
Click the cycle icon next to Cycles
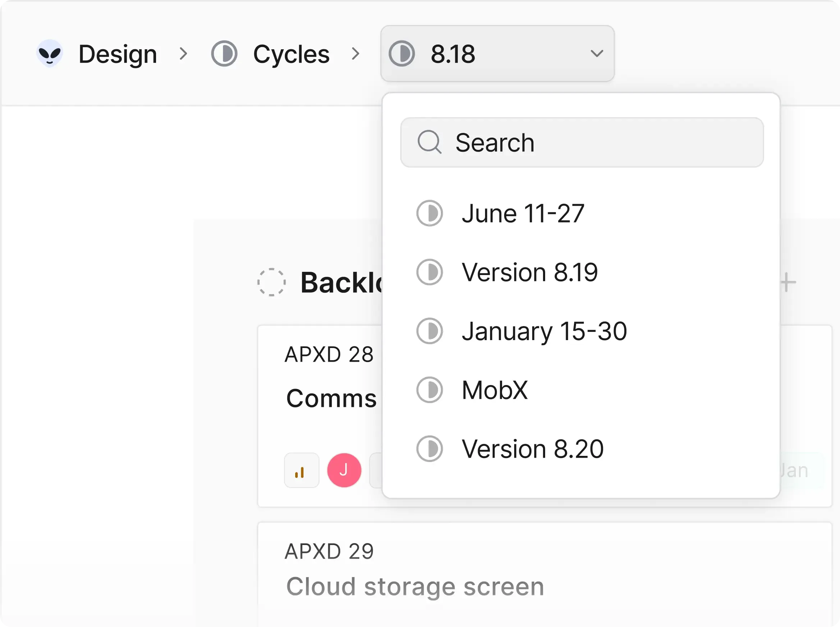pos(225,53)
